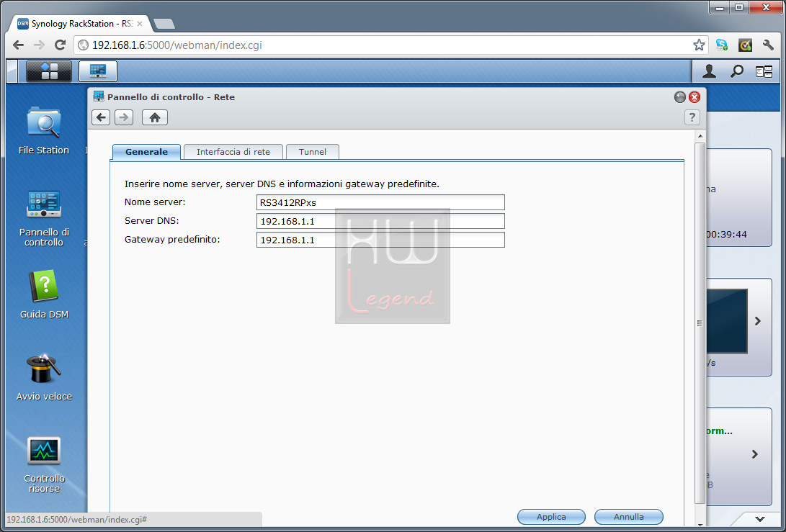
Task: Go back in Control Panel window
Action: point(101,117)
